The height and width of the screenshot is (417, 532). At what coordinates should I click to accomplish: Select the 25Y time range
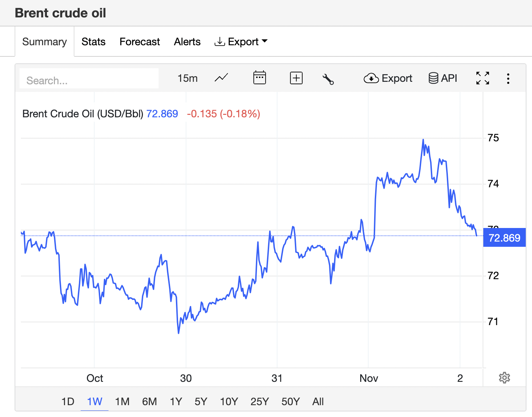point(260,402)
